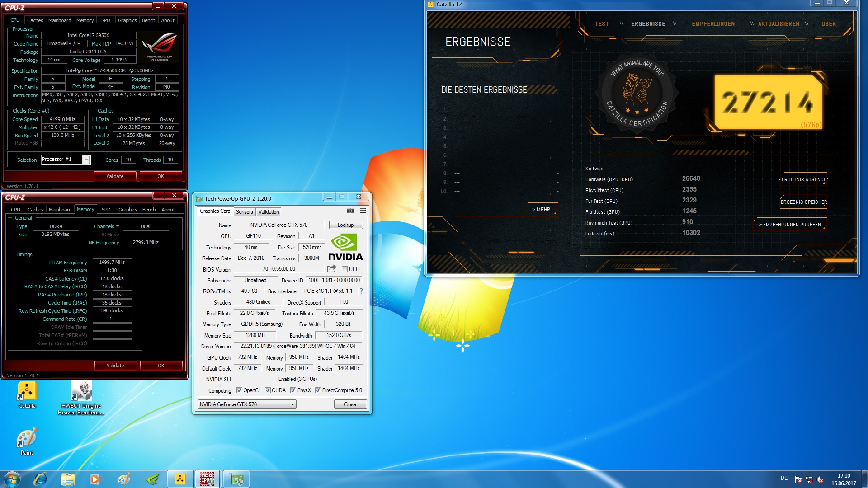Click the taskbar clock
The image size is (868, 488).
click(844, 479)
